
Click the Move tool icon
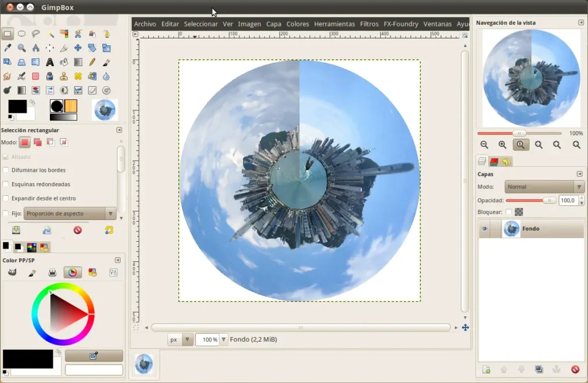(x=78, y=48)
